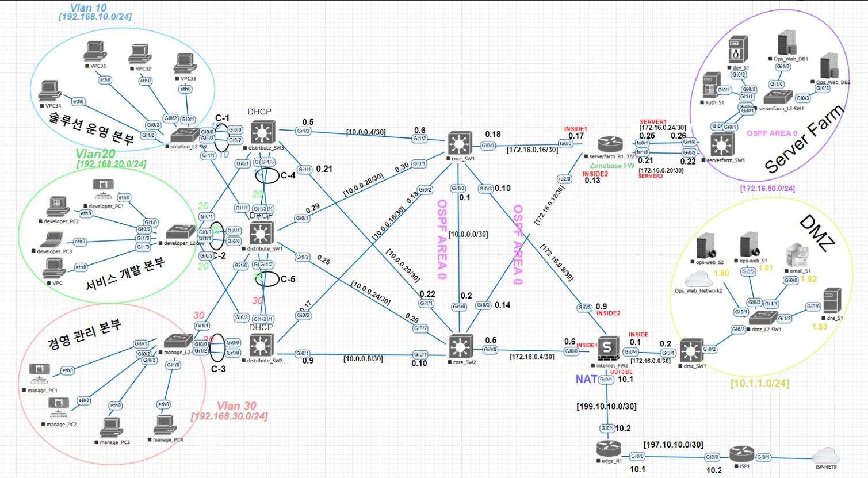This screenshot has width=868, height=478.
Task: Select the manage_PC4 computer icon
Action: click(165, 425)
